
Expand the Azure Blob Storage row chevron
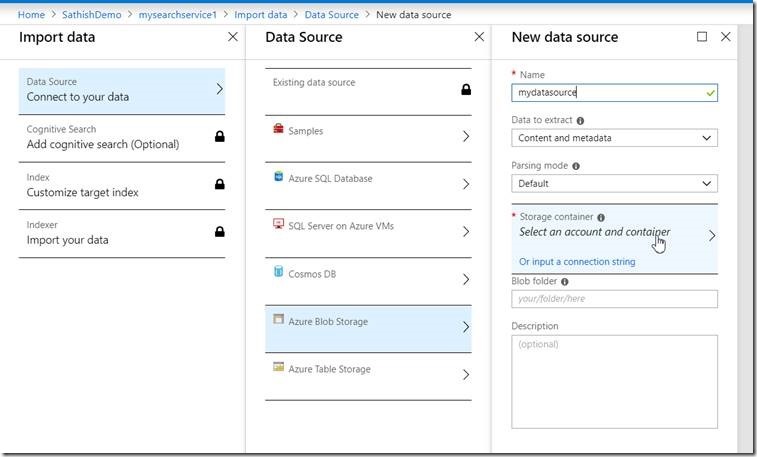click(x=466, y=327)
